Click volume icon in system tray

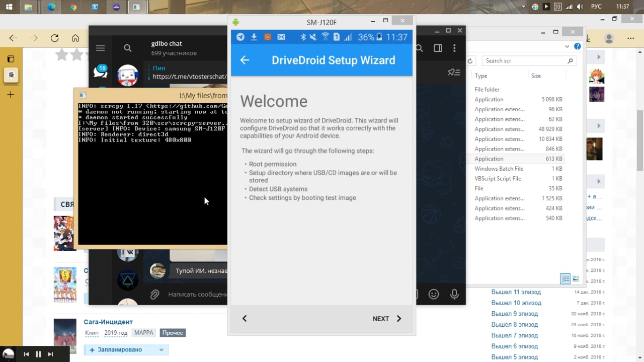[x=581, y=7]
